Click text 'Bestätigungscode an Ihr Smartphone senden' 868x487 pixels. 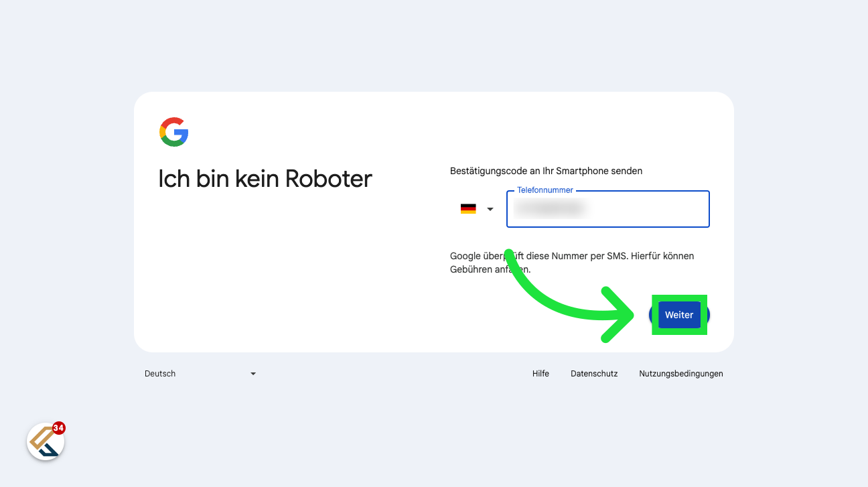pyautogui.click(x=546, y=171)
